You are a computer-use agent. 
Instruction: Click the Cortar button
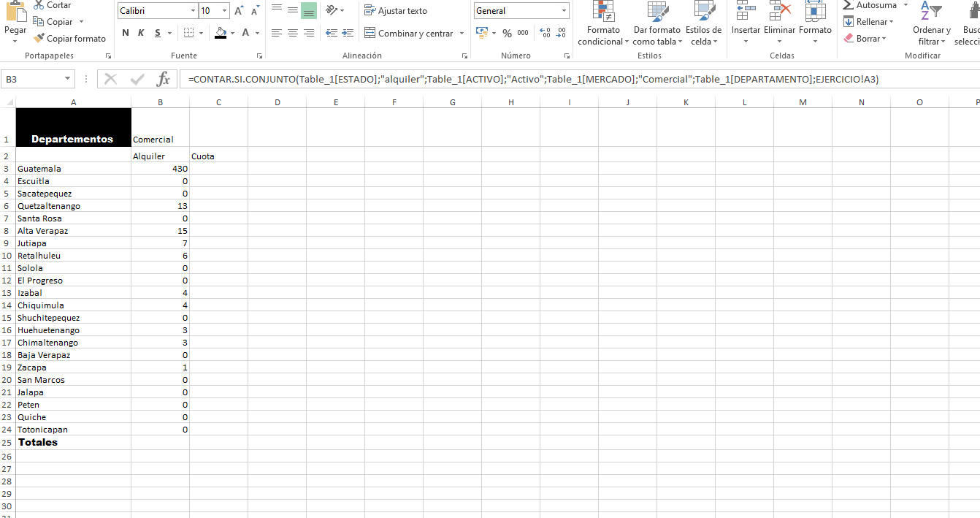click(x=53, y=6)
